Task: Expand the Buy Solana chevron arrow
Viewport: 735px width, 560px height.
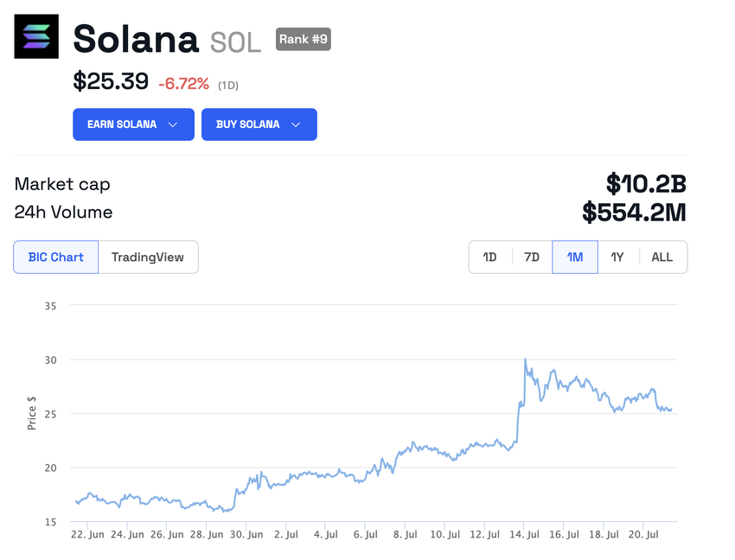Action: 296,124
